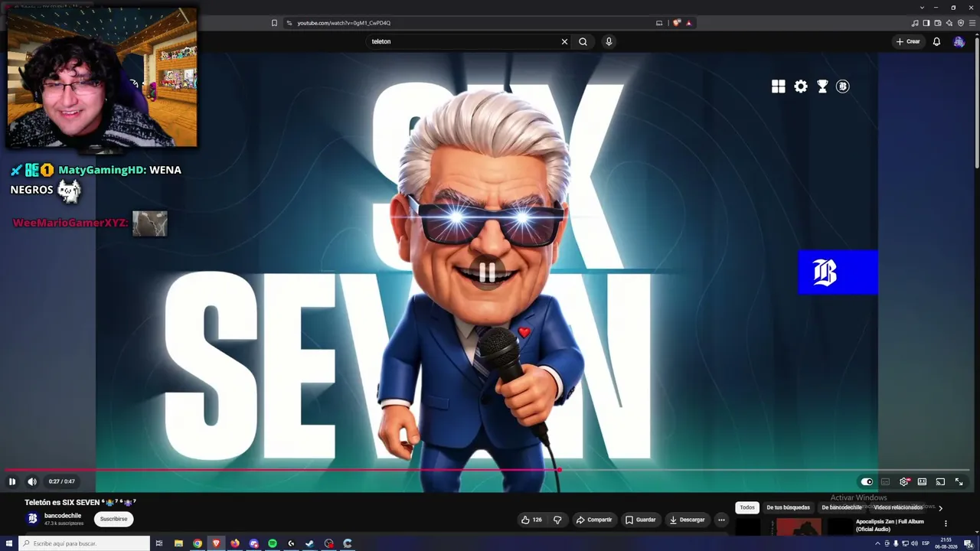Switch the ESP input language indicator
980x551 pixels.
[x=926, y=543]
